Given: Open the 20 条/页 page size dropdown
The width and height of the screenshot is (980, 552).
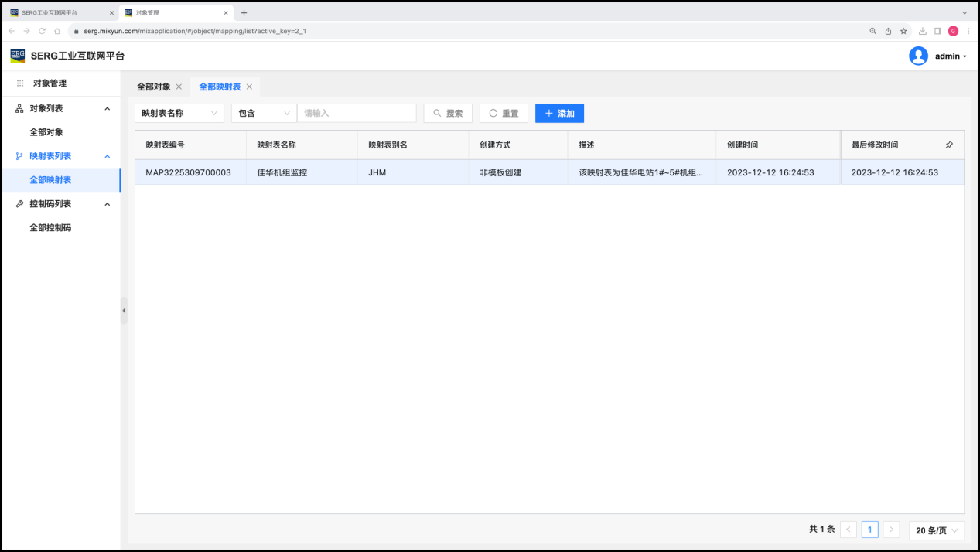Looking at the screenshot, I should pos(937,530).
